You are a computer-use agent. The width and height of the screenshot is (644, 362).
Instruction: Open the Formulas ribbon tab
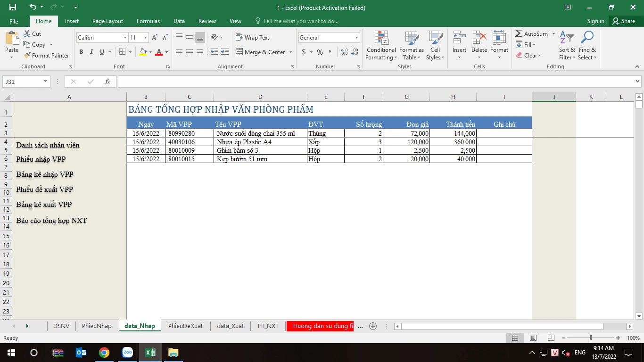(x=148, y=21)
